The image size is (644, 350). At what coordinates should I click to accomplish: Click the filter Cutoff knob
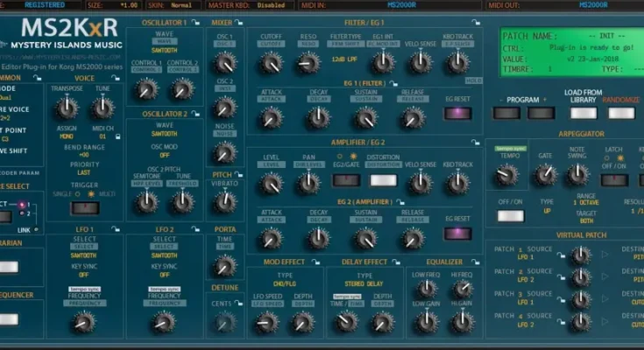pyautogui.click(x=272, y=63)
